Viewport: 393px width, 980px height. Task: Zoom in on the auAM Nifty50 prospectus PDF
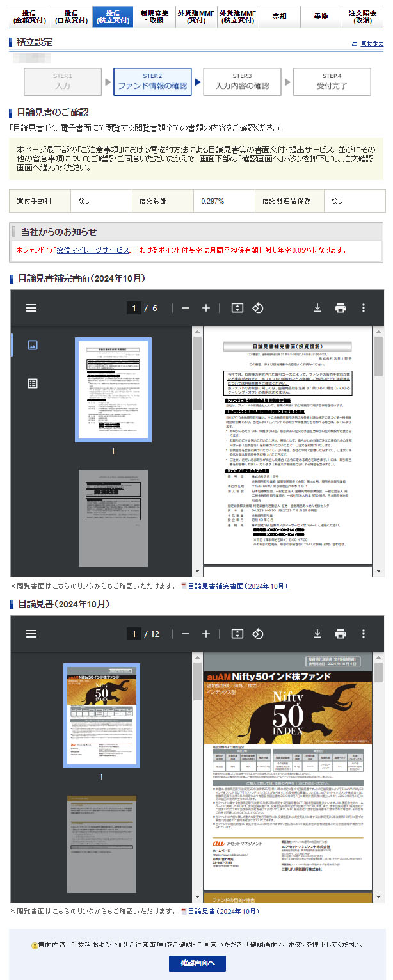pos(206,634)
